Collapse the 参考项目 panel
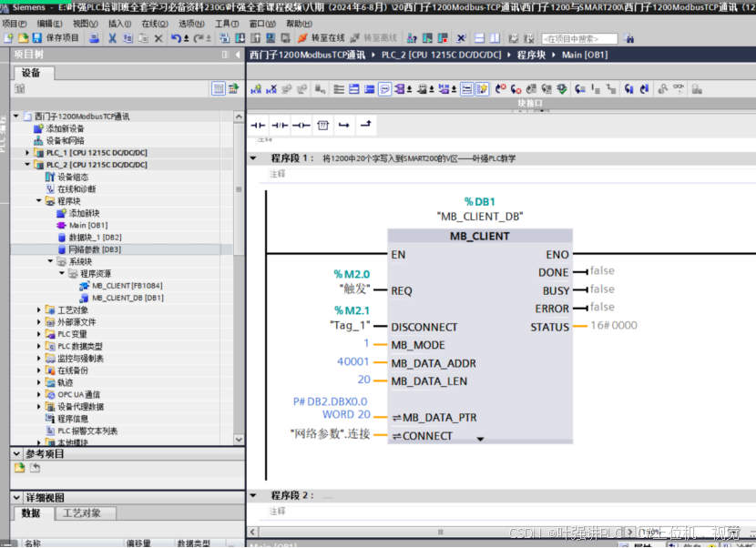 tap(17, 454)
